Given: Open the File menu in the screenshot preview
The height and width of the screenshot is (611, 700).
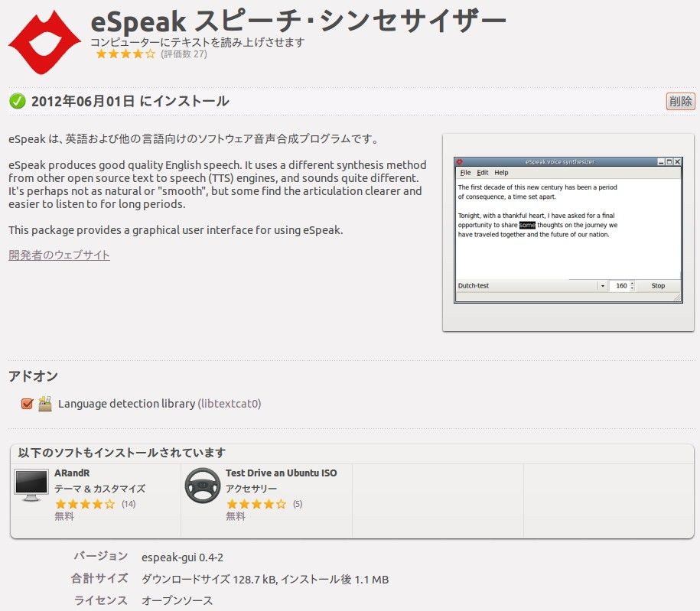Looking at the screenshot, I should pyautogui.click(x=465, y=173).
